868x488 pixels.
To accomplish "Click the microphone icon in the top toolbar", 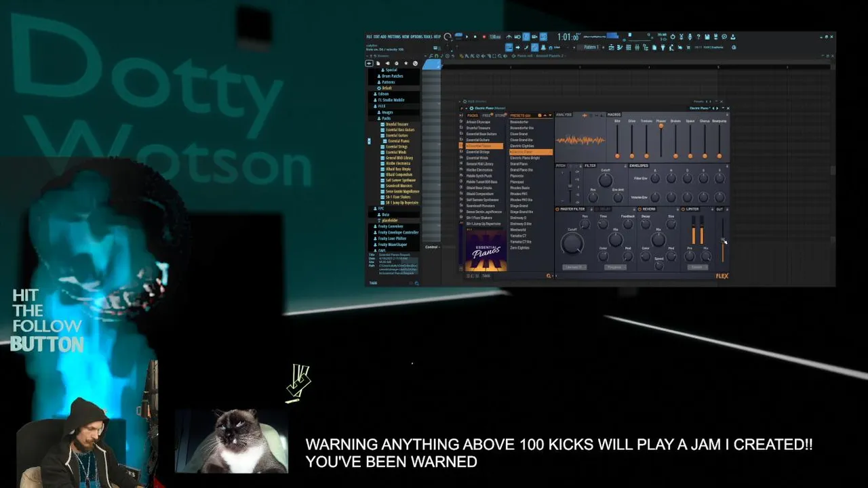I will (690, 37).
